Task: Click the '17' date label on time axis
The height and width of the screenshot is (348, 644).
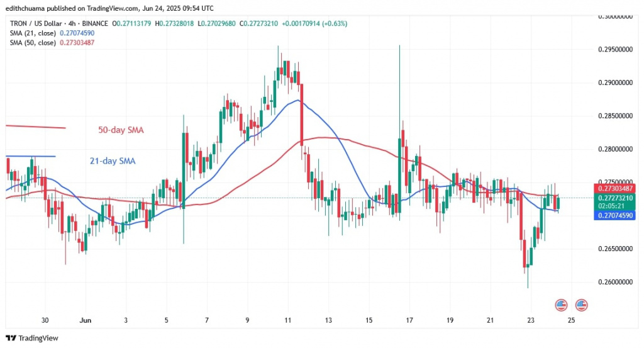Action: tap(409, 320)
